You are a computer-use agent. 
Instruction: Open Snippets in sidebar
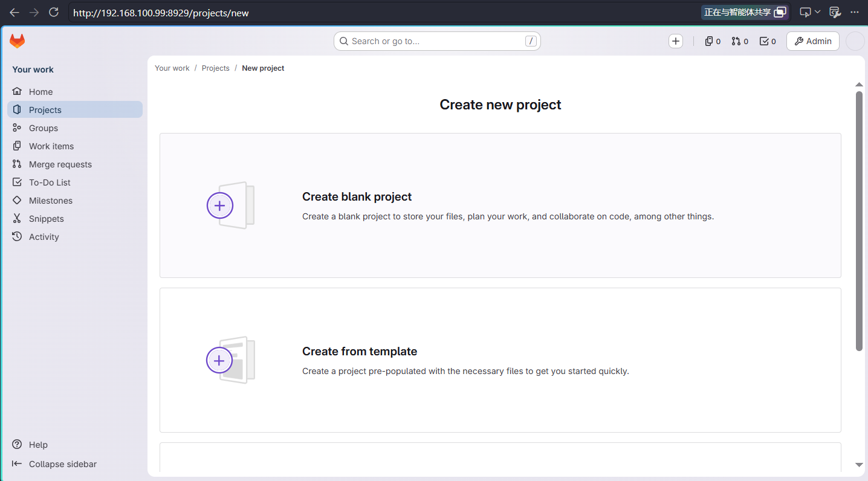75,219
